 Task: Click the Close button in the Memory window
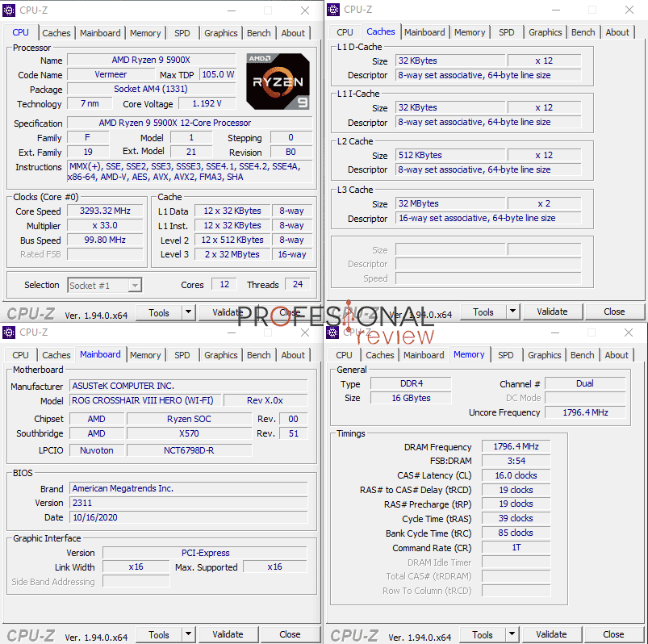tap(613, 634)
